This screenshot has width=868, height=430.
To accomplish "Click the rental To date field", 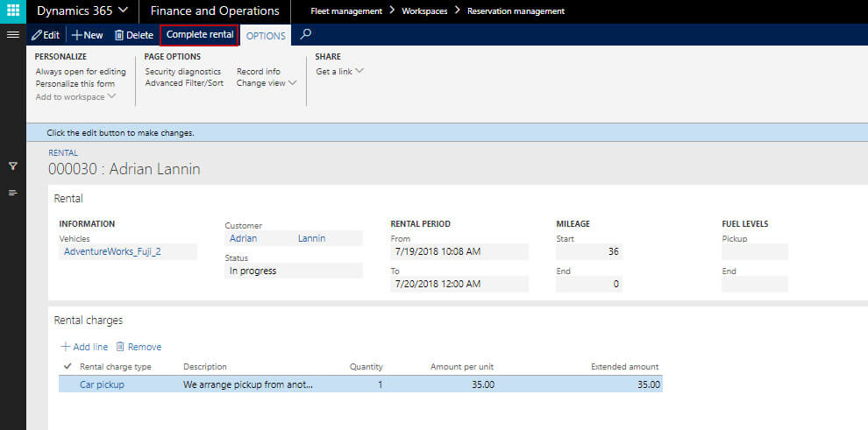I will 459,284.
